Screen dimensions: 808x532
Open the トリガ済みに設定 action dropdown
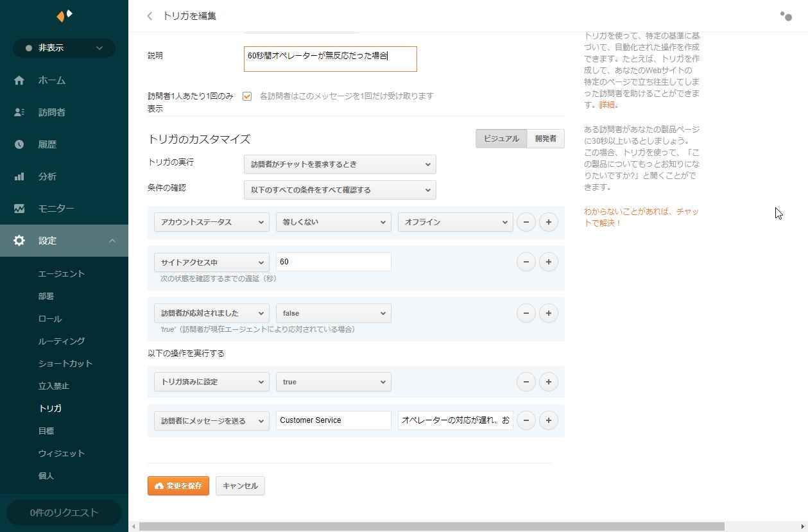pyautogui.click(x=212, y=382)
